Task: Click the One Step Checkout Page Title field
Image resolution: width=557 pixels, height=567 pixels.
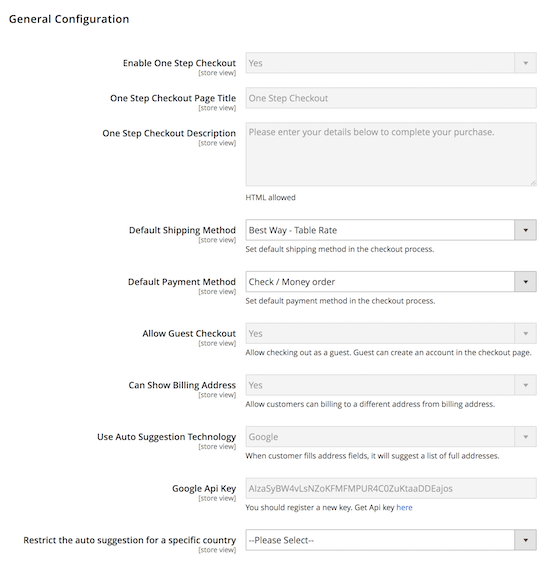Action: click(391, 98)
